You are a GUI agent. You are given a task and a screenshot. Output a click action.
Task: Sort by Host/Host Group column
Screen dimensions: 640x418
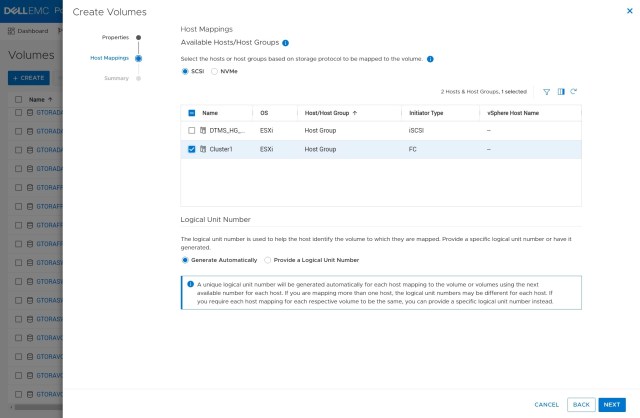[x=330, y=113]
